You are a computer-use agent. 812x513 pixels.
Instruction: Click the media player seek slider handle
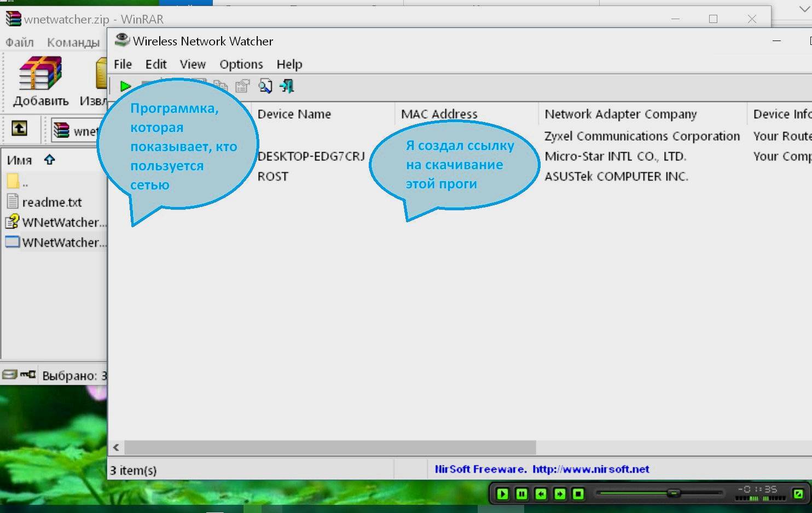pos(674,493)
